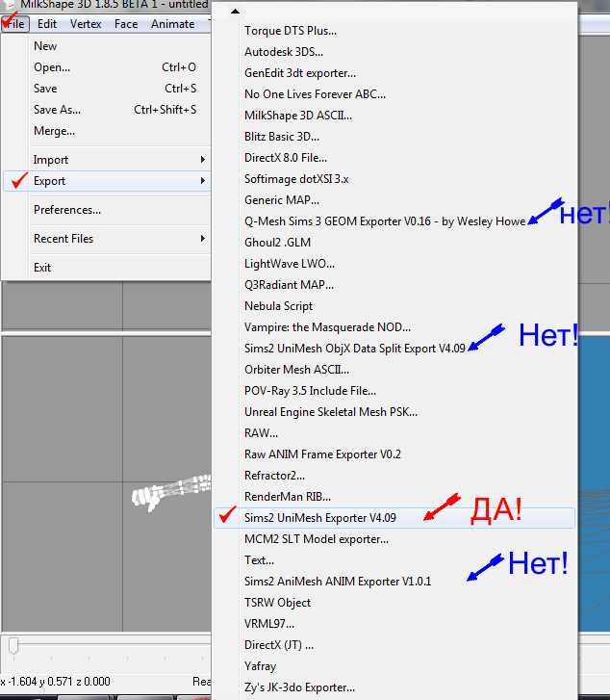Select Yafray export
This screenshot has height=700, width=610.
click(394, 666)
